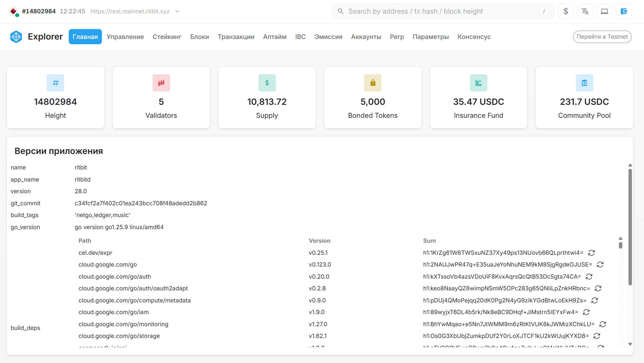644x363 pixels.
Task: Open the Эмиссия page
Action: 328,37
